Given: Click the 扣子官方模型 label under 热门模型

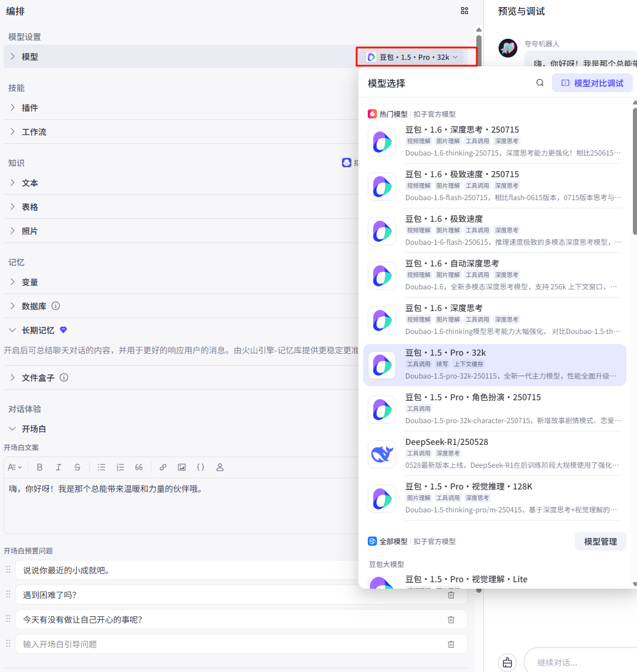Looking at the screenshot, I should tap(435, 114).
